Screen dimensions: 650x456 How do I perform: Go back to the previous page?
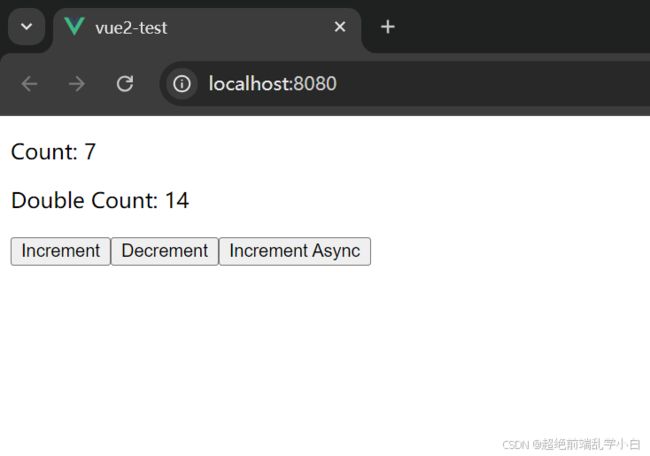click(29, 84)
